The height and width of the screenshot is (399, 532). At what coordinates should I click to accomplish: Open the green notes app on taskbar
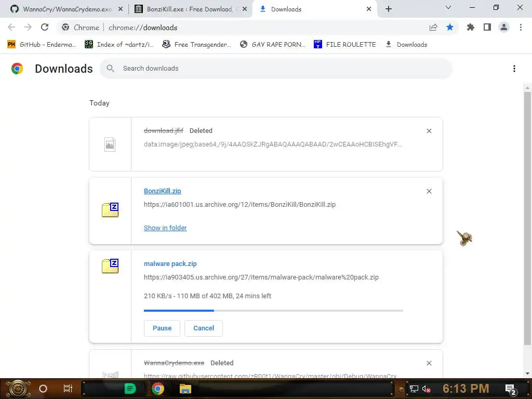(x=130, y=389)
